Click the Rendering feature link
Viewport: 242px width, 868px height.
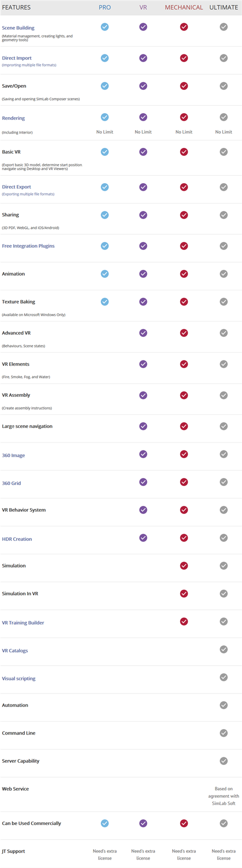[x=14, y=118]
